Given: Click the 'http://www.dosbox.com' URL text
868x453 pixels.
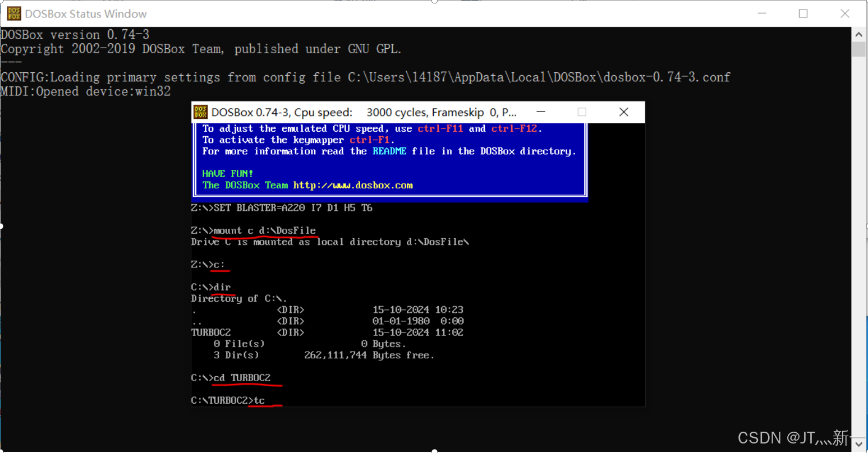Looking at the screenshot, I should 353,185.
